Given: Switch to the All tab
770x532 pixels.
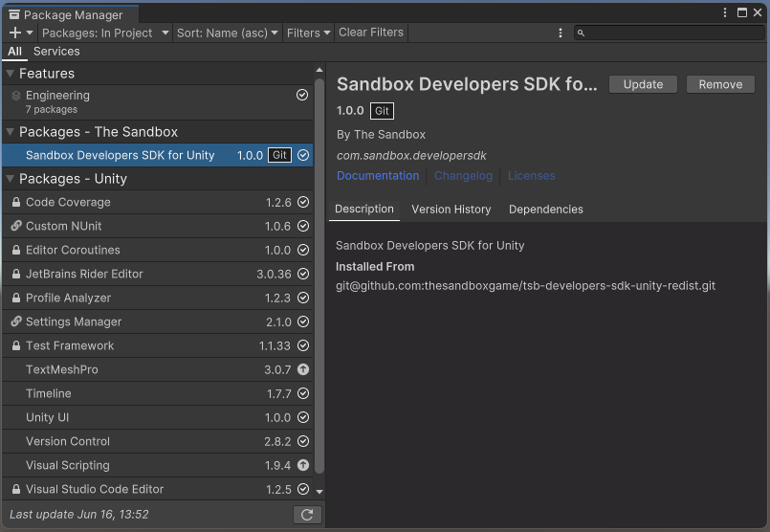Looking at the screenshot, I should (x=14, y=52).
